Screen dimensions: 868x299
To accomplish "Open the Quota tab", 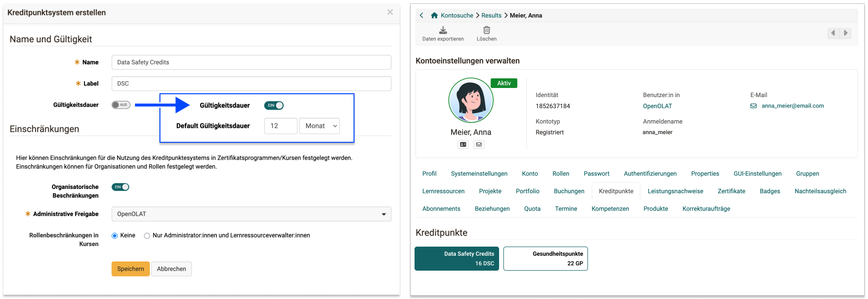I will tap(532, 209).
